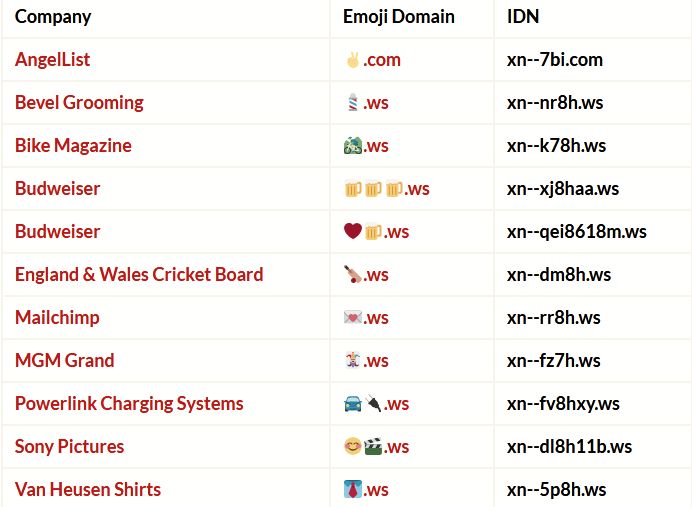The width and height of the screenshot is (692, 507).
Task: Click the joker card emoji .ws domain
Action: click(x=366, y=360)
